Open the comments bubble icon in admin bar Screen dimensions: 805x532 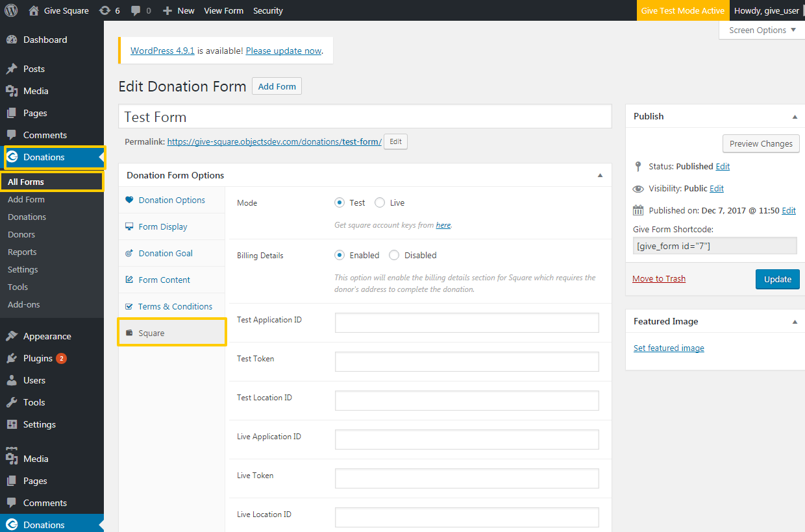click(136, 10)
